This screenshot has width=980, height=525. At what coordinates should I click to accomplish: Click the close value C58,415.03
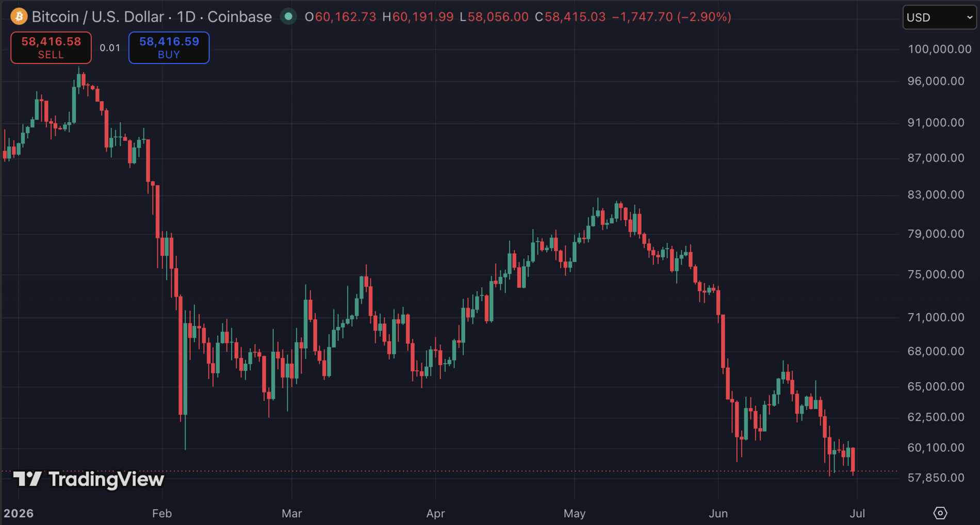570,17
